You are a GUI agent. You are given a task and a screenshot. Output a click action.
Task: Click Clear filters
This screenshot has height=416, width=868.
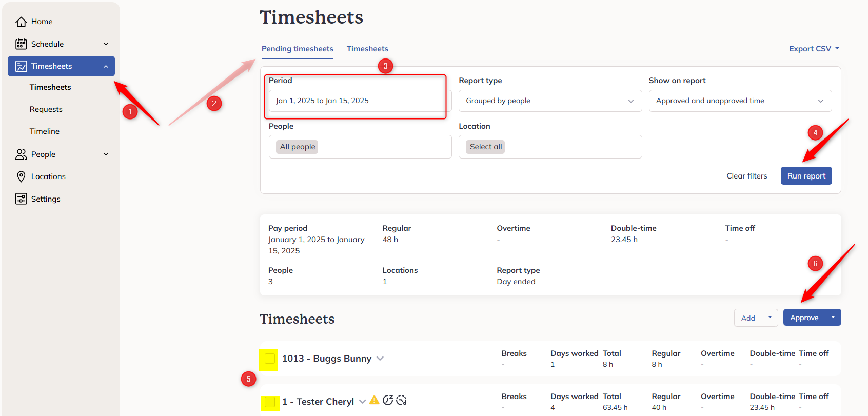pyautogui.click(x=747, y=176)
